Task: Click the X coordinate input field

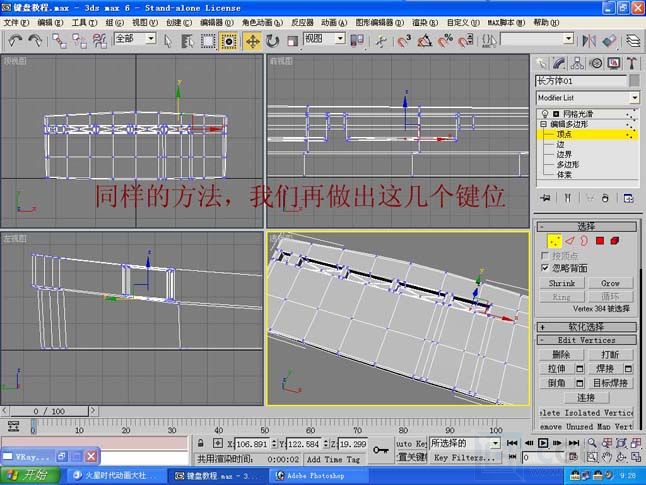Action: (251, 444)
